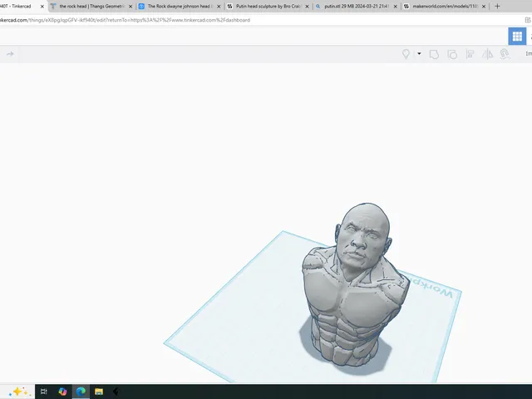Switch to the Tinkercad browser tab
This screenshot has width=532, height=399.
[18, 6]
